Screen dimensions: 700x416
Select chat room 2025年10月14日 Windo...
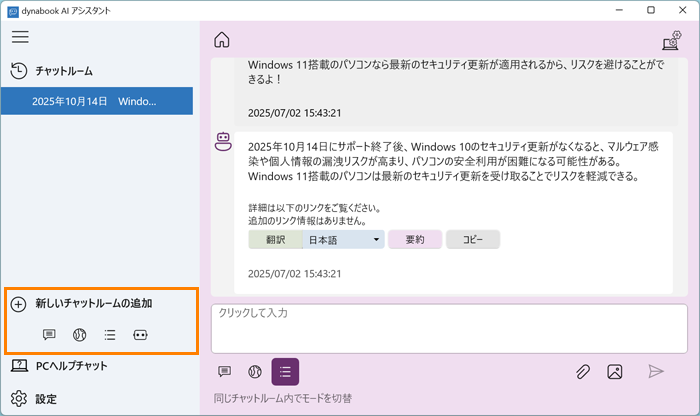97,101
